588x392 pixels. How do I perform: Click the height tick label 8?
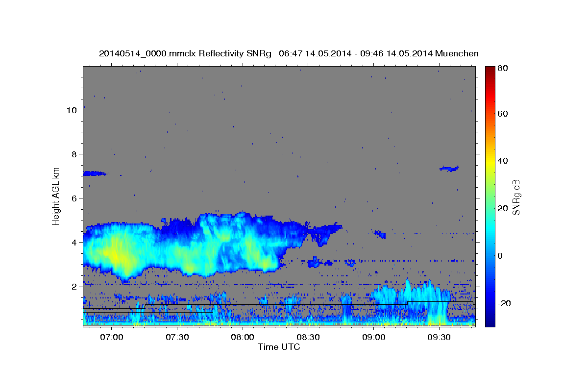click(x=74, y=154)
